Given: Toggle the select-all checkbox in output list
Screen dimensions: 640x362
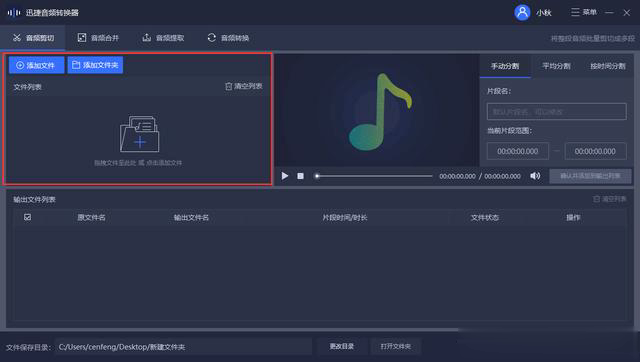Looking at the screenshot, I should (x=27, y=217).
